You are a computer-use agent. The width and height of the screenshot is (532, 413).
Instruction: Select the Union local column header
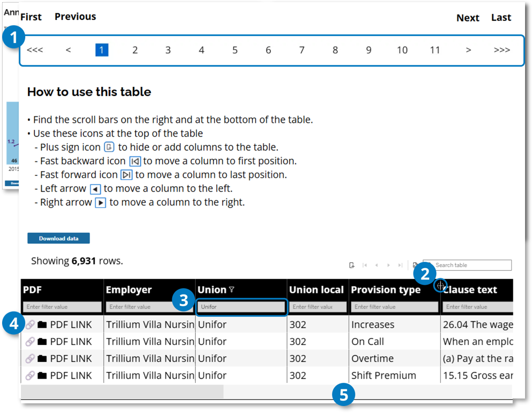[316, 290]
